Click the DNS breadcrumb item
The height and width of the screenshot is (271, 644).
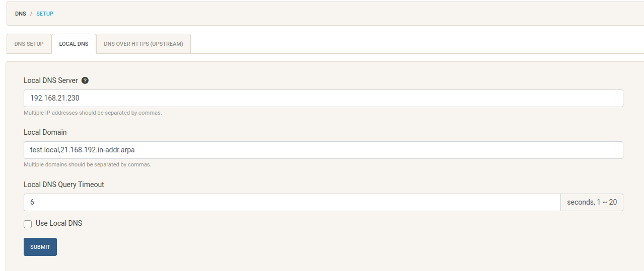(21, 14)
